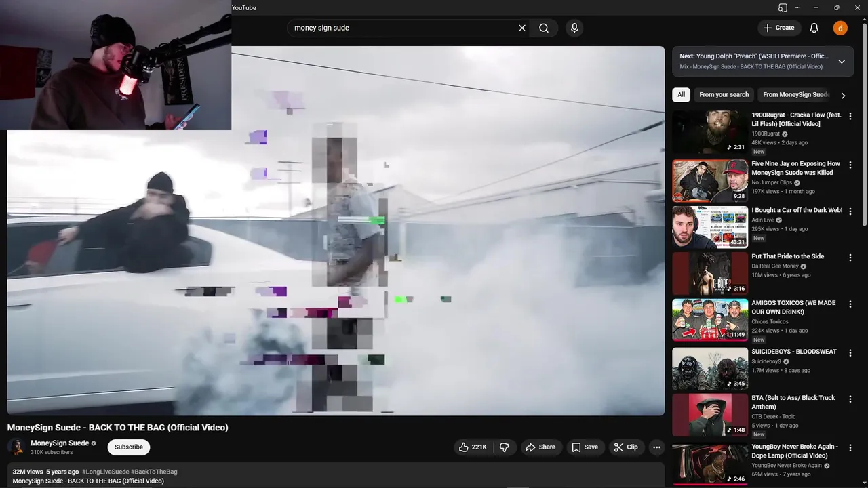Select the From your search chip
The image size is (868, 488).
[x=724, y=95]
